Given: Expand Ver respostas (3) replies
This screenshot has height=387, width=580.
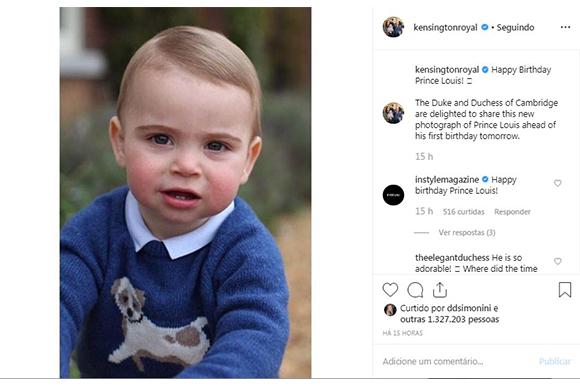Looking at the screenshot, I should pos(467,232).
